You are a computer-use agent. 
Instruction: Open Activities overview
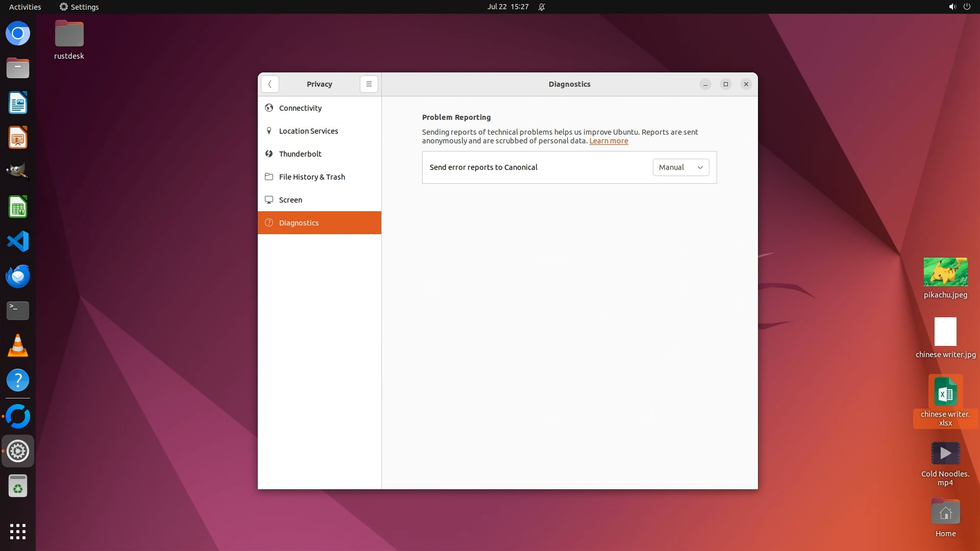[25, 7]
